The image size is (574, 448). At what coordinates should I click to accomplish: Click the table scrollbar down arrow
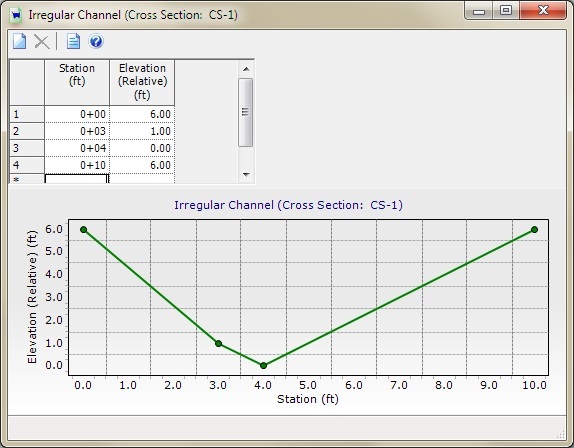pyautogui.click(x=246, y=174)
